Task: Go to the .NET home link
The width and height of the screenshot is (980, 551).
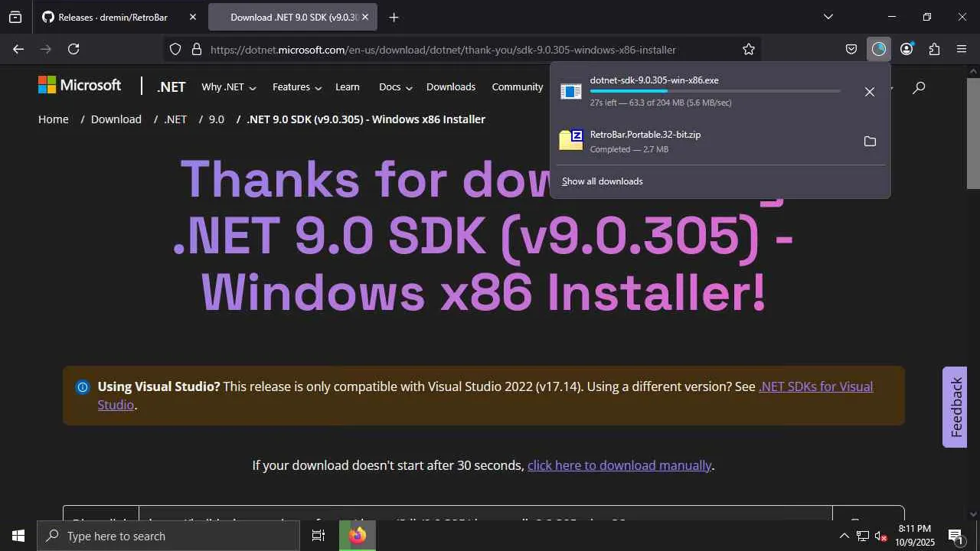Action: tap(171, 87)
